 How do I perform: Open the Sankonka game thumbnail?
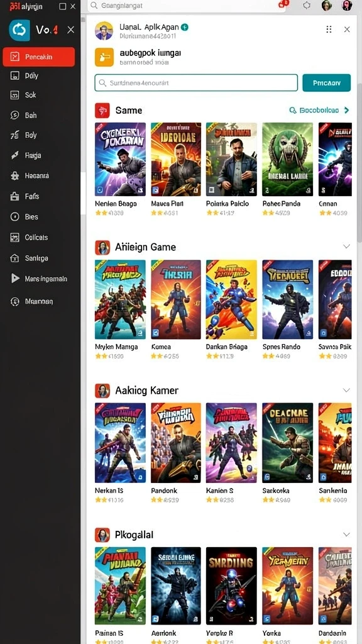287,443
